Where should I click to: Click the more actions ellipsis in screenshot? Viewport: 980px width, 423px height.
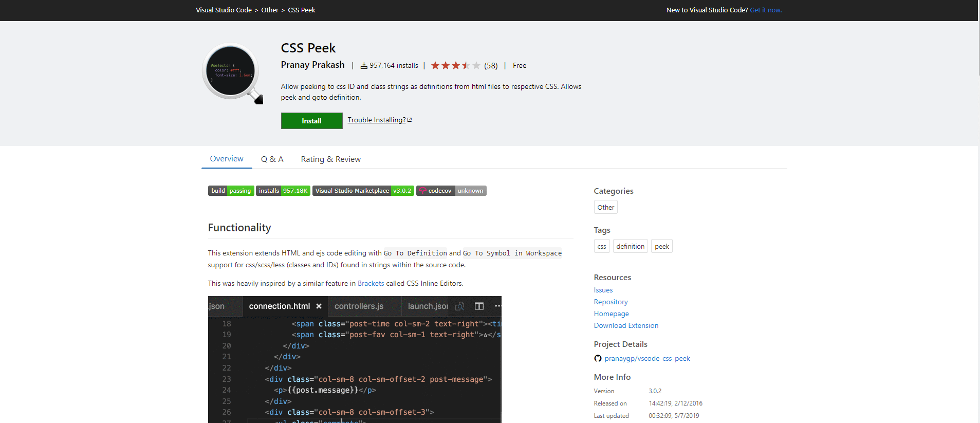tap(497, 306)
